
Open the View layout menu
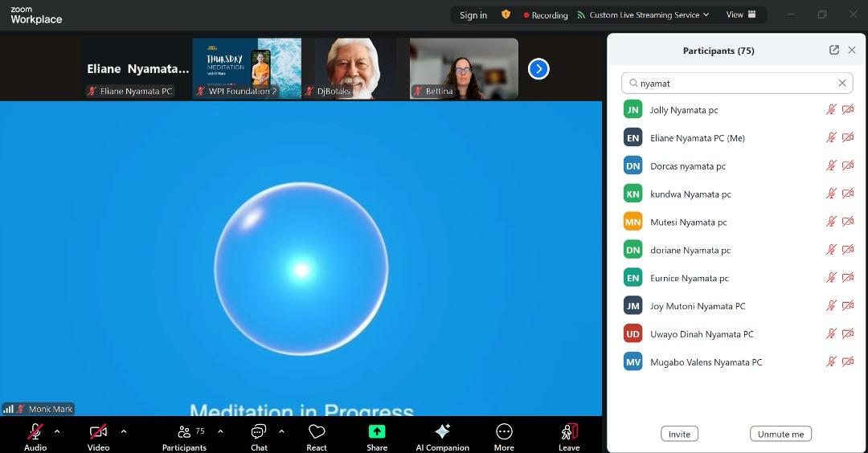click(740, 14)
